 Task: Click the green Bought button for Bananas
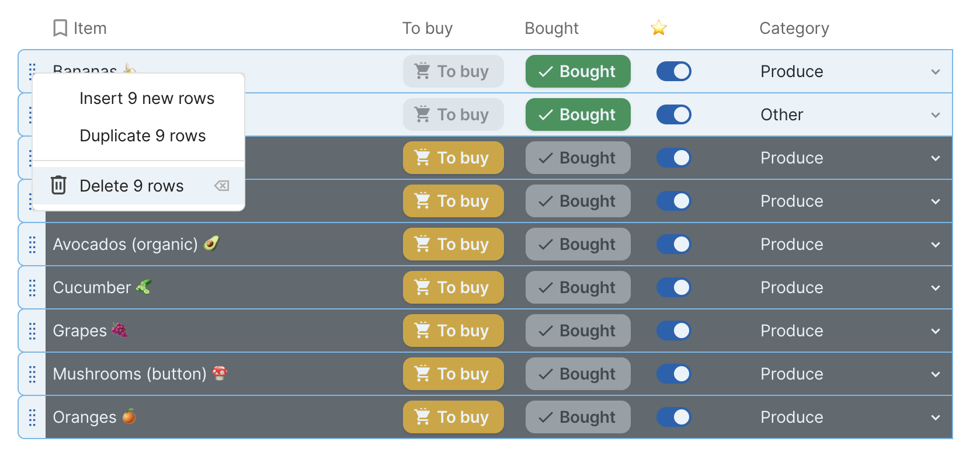click(x=578, y=71)
